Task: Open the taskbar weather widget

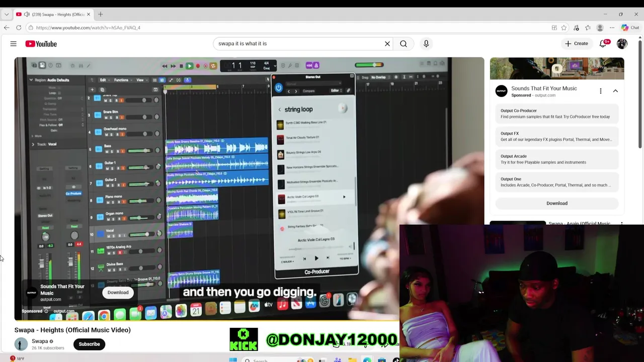Action: pyautogui.click(x=17, y=358)
